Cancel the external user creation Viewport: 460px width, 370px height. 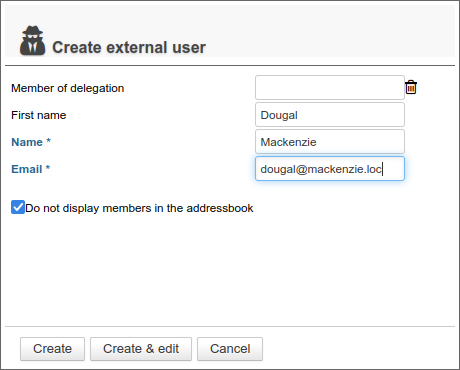tap(230, 349)
